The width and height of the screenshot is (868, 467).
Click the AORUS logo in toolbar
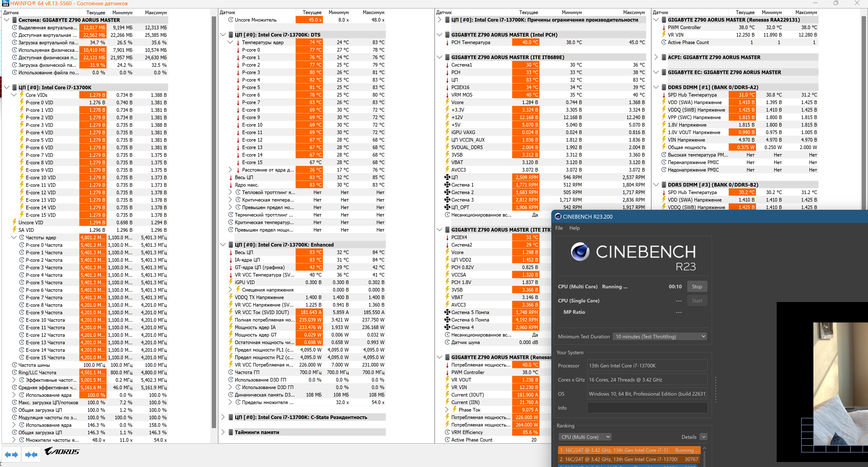click(62, 451)
